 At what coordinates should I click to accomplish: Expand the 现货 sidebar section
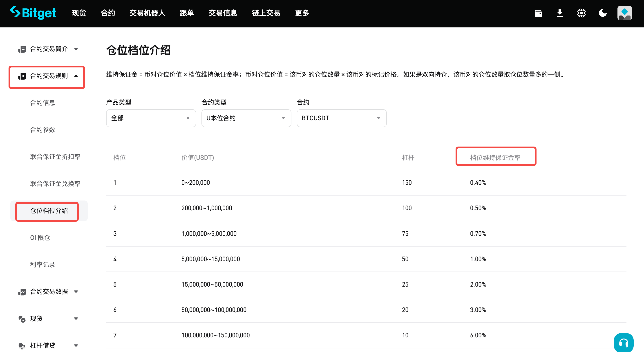coord(76,319)
